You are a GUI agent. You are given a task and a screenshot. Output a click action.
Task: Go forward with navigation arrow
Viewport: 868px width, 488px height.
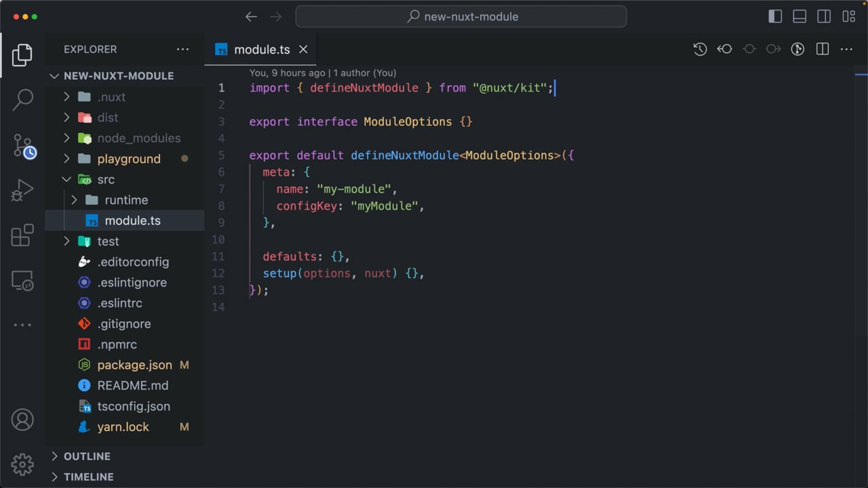coord(275,16)
